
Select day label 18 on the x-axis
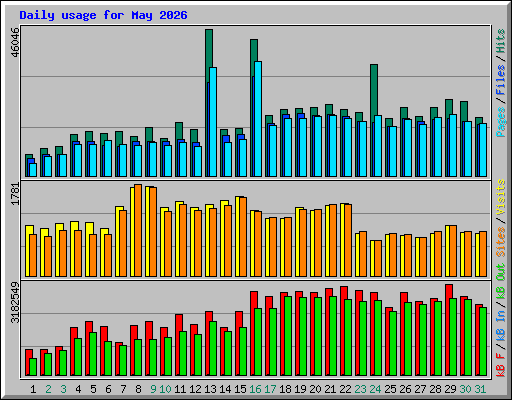click(x=285, y=389)
